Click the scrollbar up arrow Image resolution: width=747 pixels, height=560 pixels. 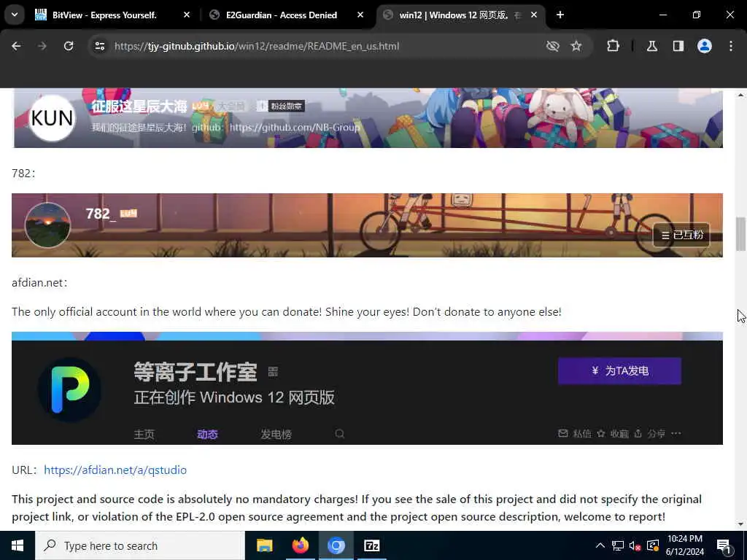point(741,96)
